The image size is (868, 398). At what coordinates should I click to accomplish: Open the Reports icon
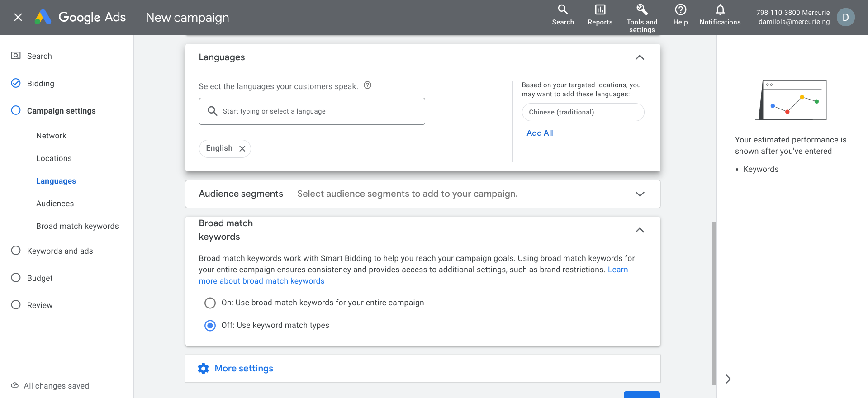(x=600, y=10)
